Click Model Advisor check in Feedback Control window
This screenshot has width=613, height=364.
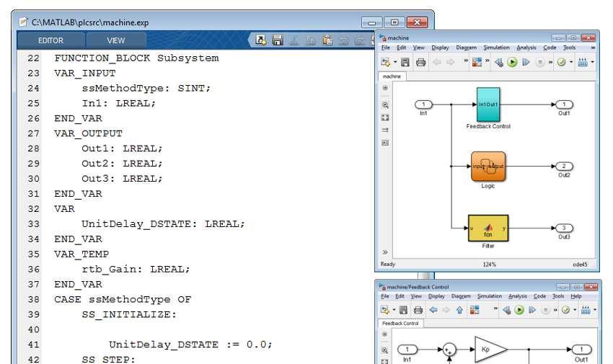pos(565,310)
